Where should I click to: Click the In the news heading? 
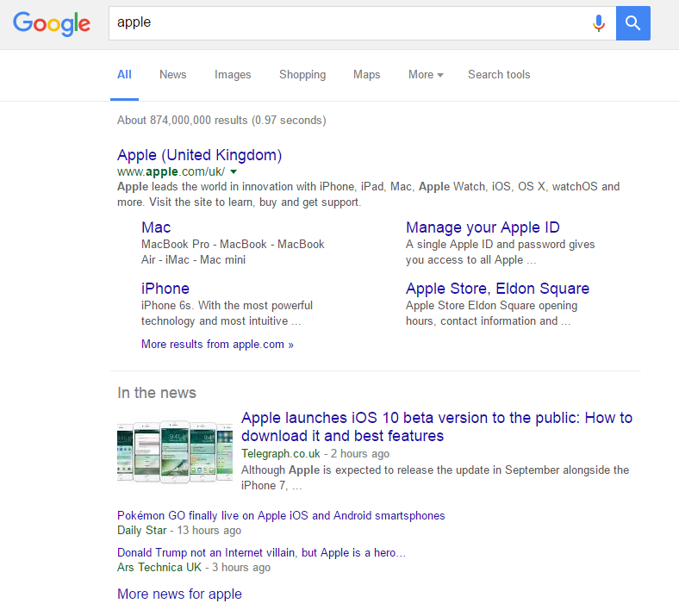tap(156, 393)
